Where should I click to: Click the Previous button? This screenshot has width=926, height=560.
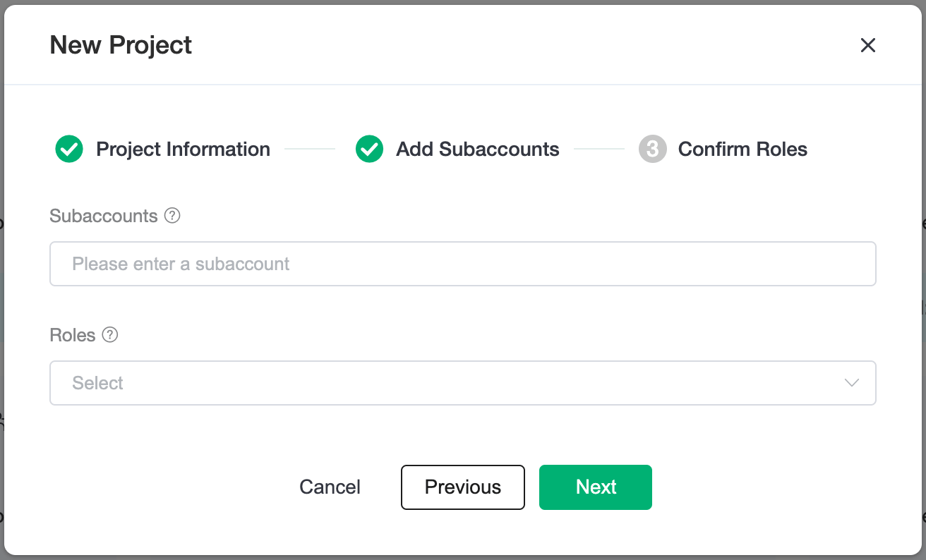[462, 487]
